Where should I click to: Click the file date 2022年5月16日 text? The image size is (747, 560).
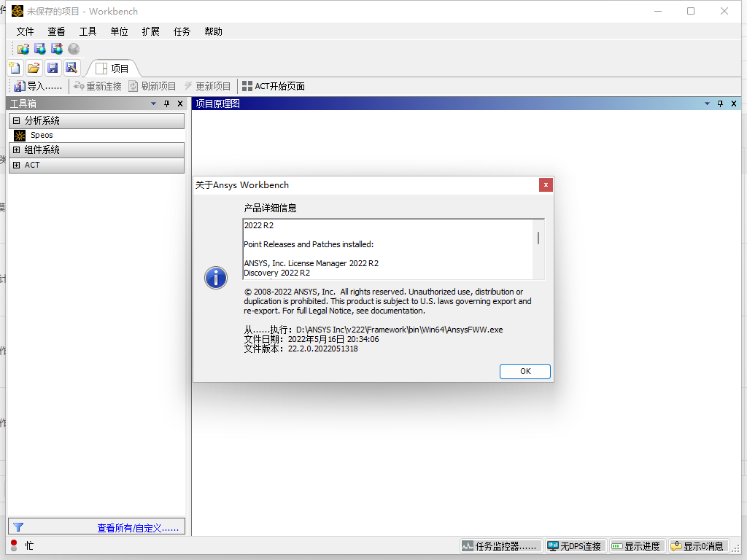(333, 340)
